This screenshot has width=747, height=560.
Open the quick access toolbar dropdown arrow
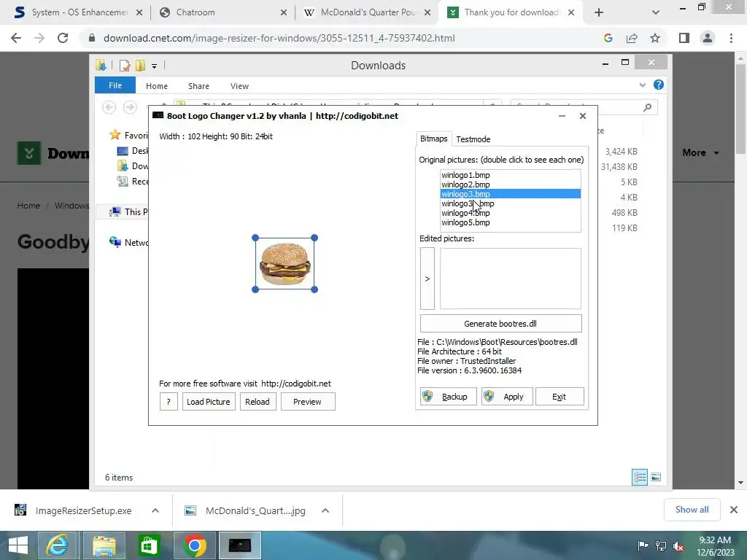tap(155, 66)
